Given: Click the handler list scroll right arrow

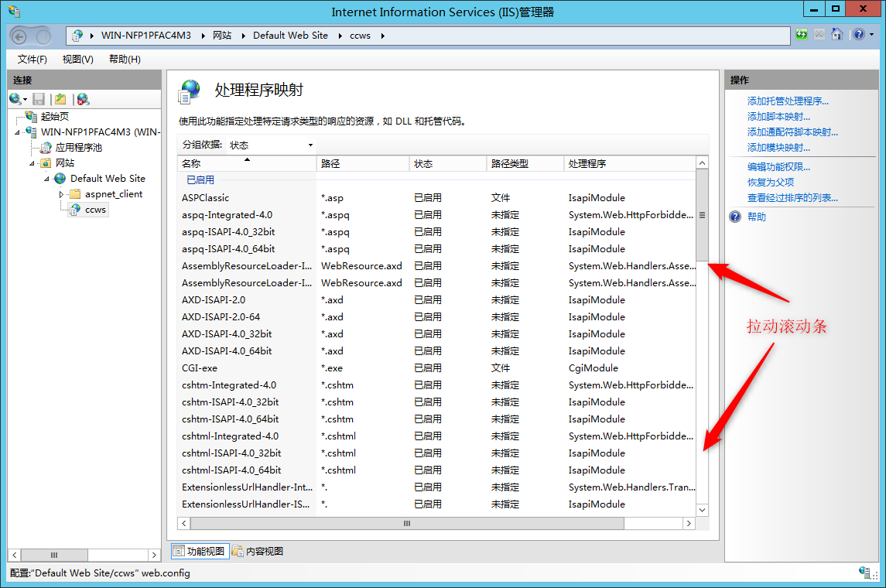Looking at the screenshot, I should point(688,524).
